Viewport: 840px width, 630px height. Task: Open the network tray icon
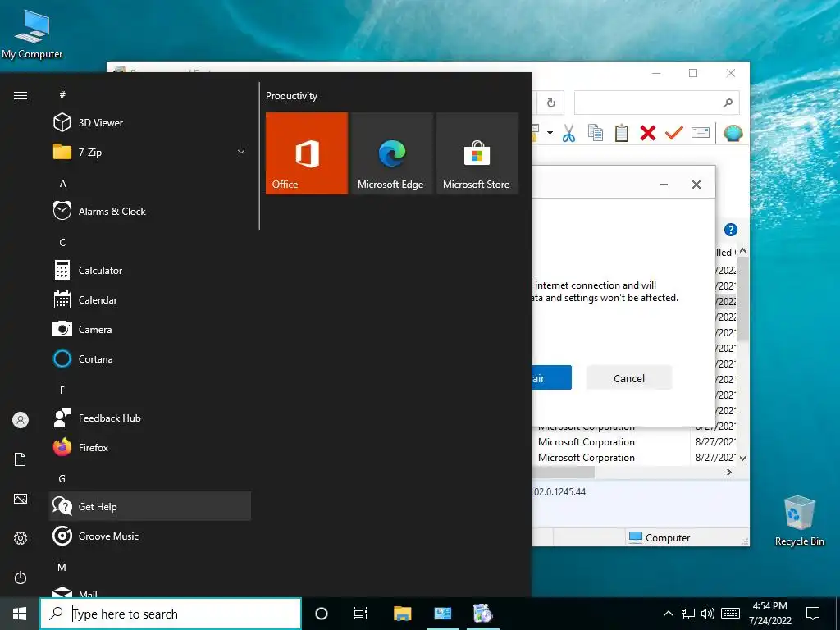coord(688,614)
